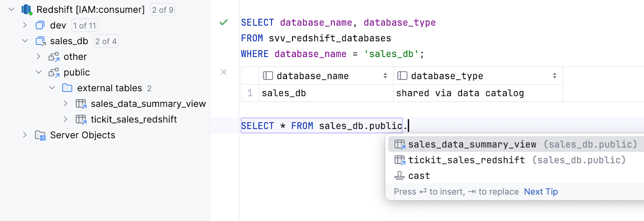
Task: Click the green checkmark query status icon
Action: tap(223, 23)
